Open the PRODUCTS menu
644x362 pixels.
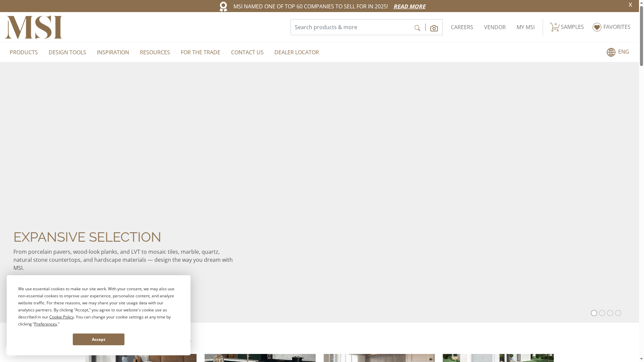click(23, 52)
